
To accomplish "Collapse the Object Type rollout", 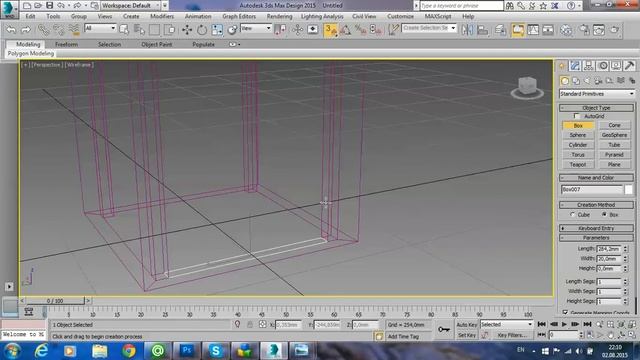I will point(596,108).
